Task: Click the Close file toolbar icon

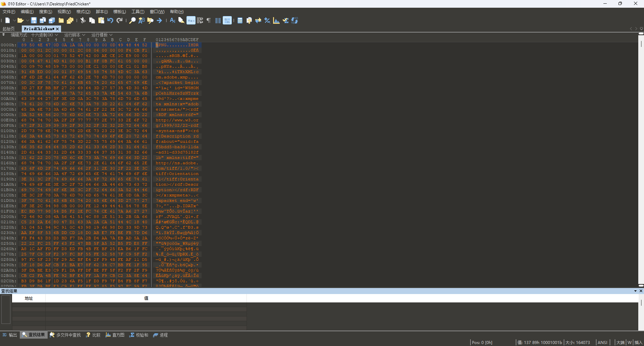Action: tap(61, 20)
